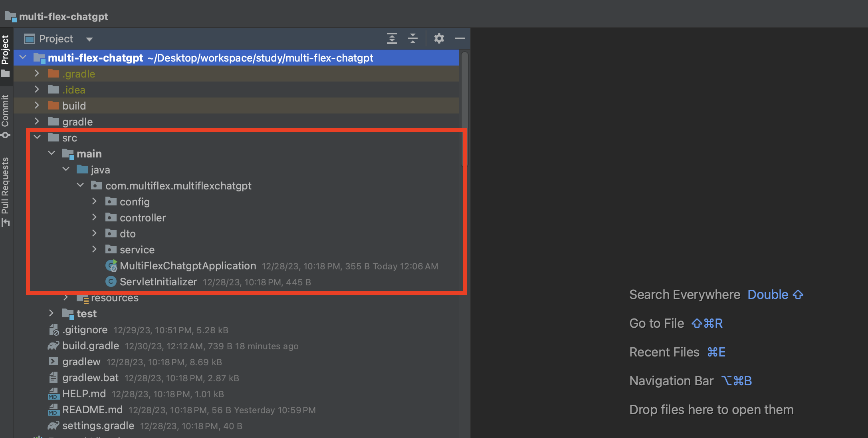Click the ServletInitializer class icon
The width and height of the screenshot is (868, 438).
pyautogui.click(x=111, y=282)
